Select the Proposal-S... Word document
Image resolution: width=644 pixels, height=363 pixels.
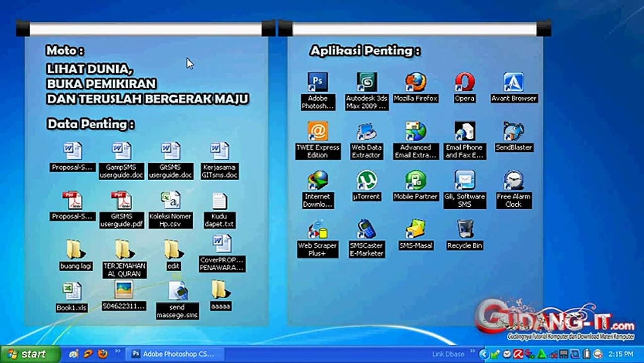73,157
